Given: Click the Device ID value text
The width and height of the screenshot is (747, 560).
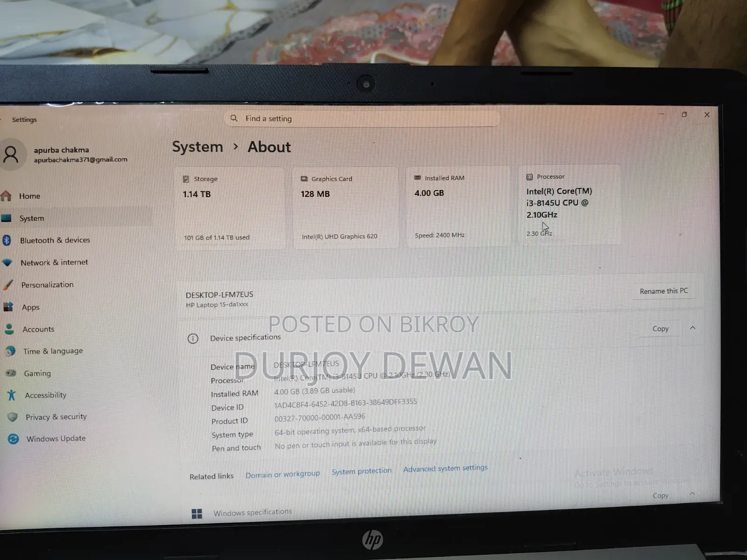Looking at the screenshot, I should click(x=345, y=403).
